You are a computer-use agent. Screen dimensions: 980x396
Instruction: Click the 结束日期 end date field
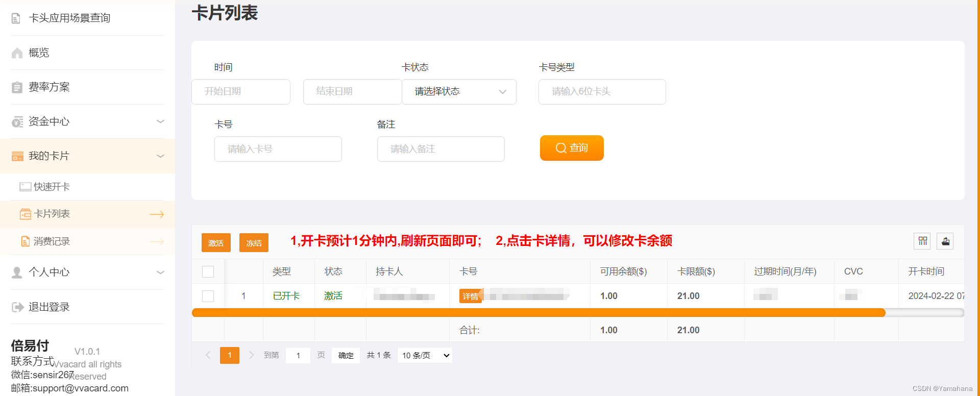click(352, 92)
